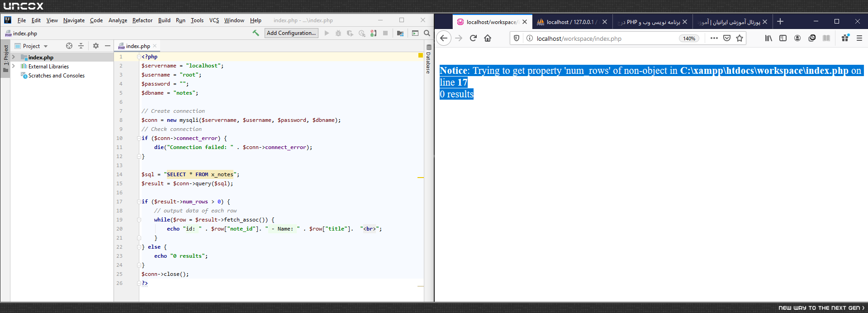Open the Navigate menu
868x313 pixels.
click(74, 20)
